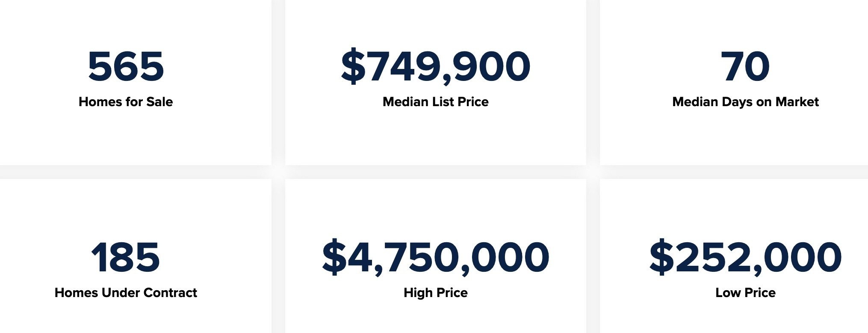Click the $4,750,000 high price value

click(x=435, y=257)
